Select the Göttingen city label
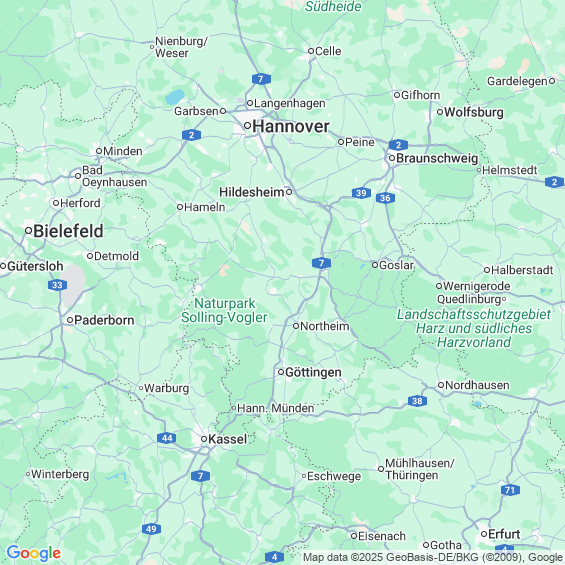 313,372
